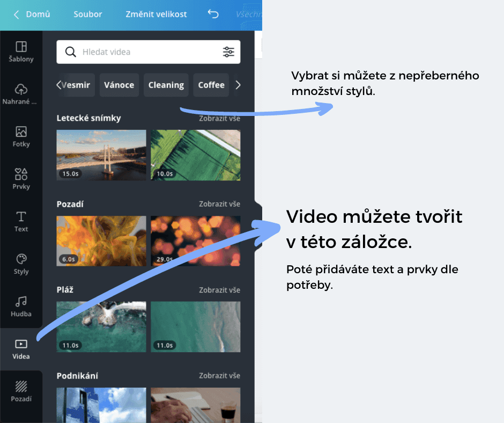Image resolution: width=504 pixels, height=423 pixels.
Task: Toggle the Vánoce category chip
Action: (x=119, y=85)
